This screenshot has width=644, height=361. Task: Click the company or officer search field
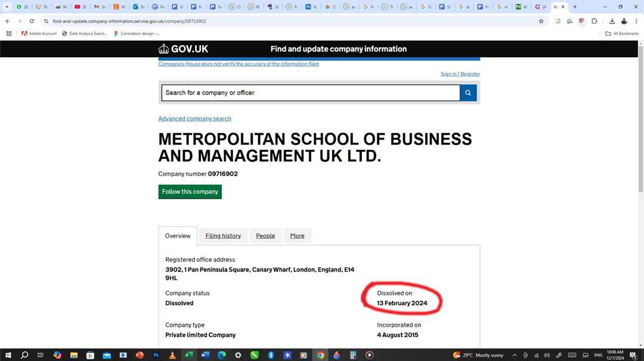310,93
